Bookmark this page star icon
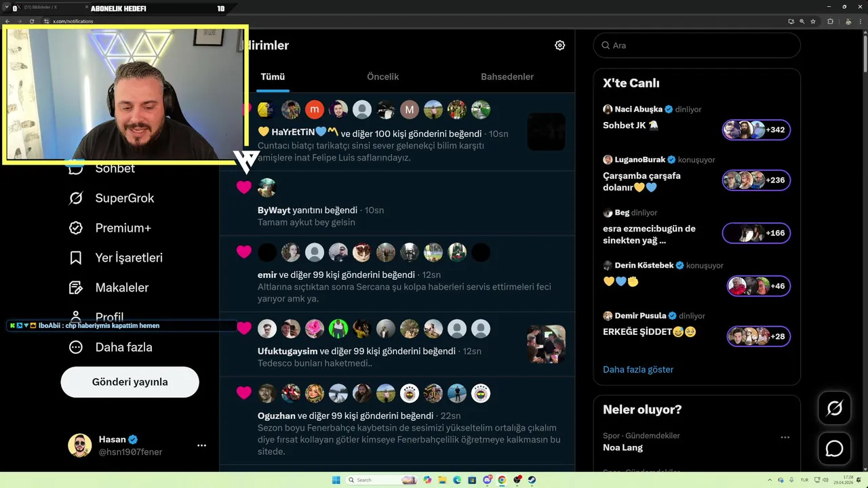 pos(813,21)
